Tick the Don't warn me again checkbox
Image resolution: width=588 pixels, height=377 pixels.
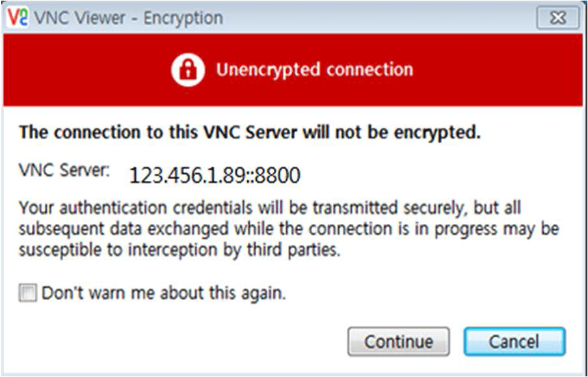click(28, 293)
